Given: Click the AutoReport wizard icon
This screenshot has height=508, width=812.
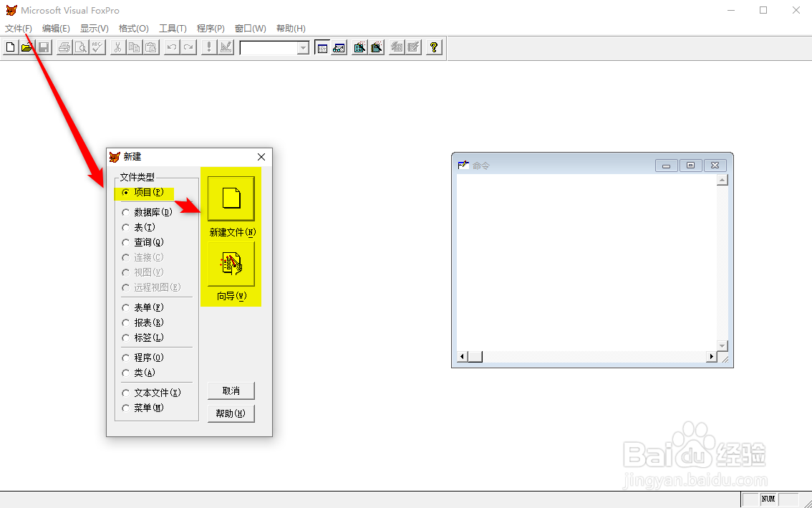Looking at the screenshot, I should pos(413,48).
